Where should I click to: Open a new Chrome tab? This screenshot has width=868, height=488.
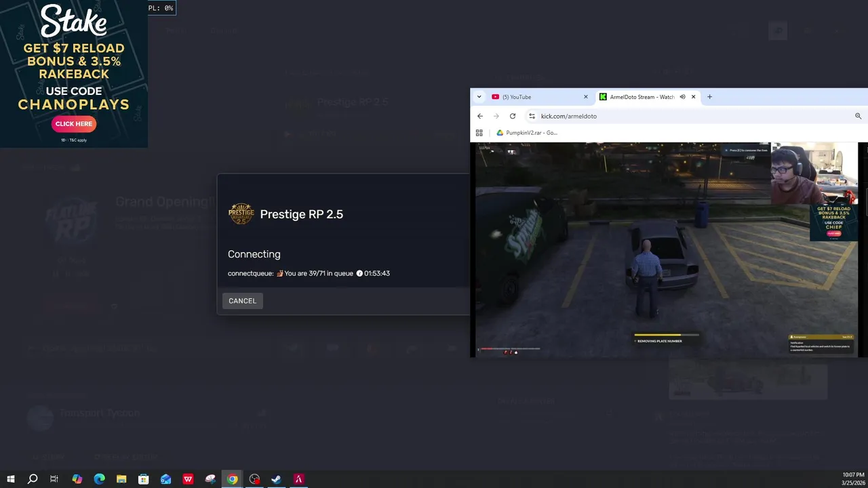click(709, 97)
